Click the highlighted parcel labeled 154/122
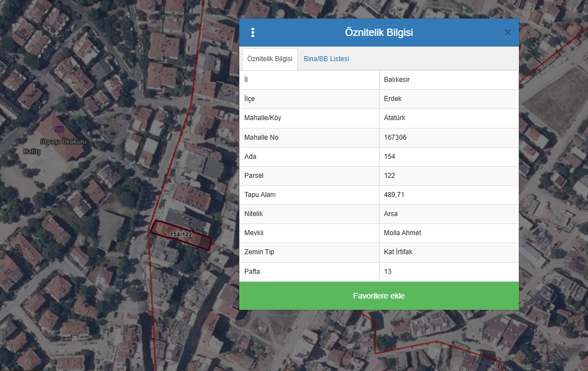Screen dimensions: 588x371 coord(181,235)
